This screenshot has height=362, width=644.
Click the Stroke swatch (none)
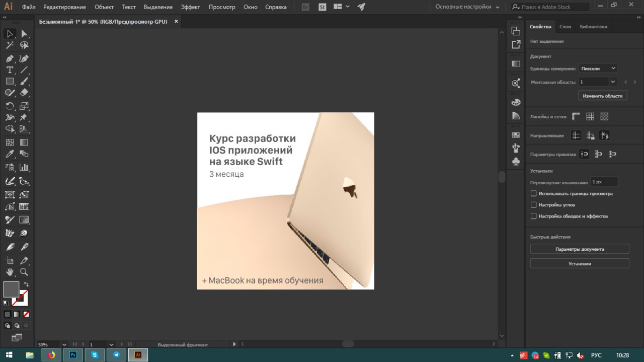point(20,298)
